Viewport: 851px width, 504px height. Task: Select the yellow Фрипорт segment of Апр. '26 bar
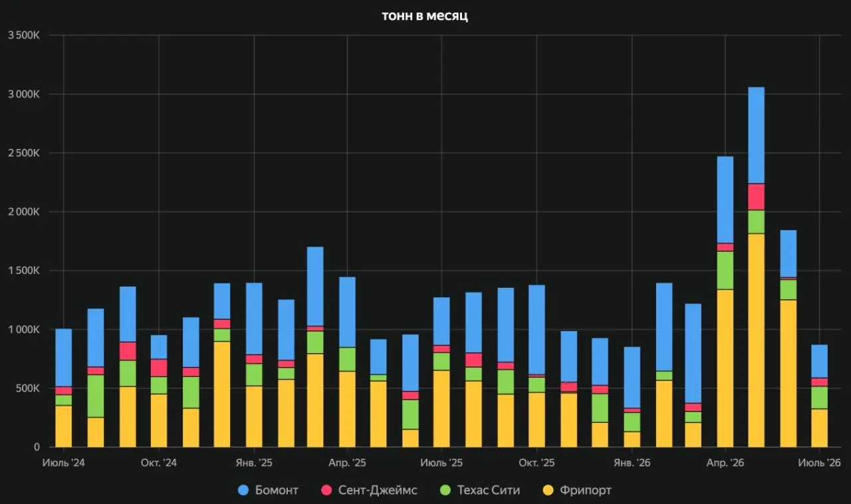(x=725, y=368)
